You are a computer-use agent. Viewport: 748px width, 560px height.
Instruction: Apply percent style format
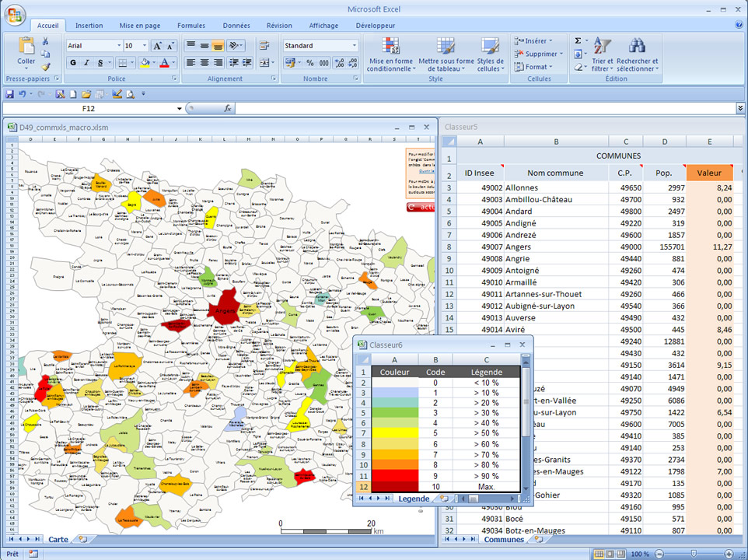[x=310, y=62]
